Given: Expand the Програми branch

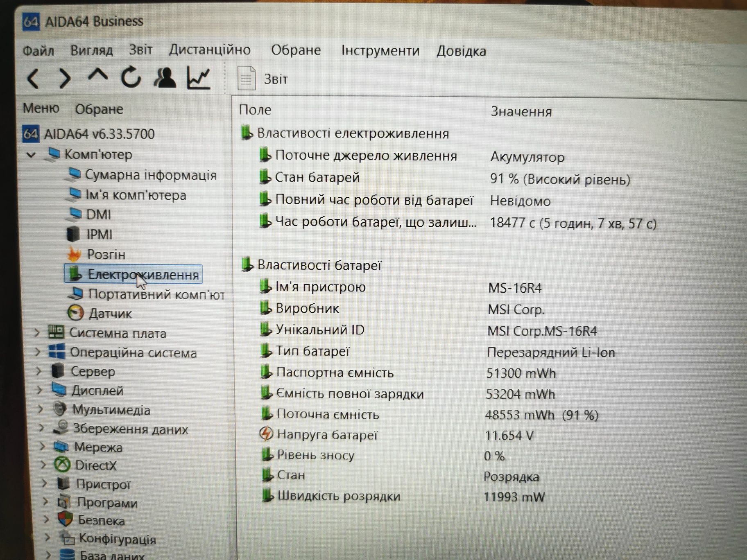Looking at the screenshot, I should click(45, 502).
